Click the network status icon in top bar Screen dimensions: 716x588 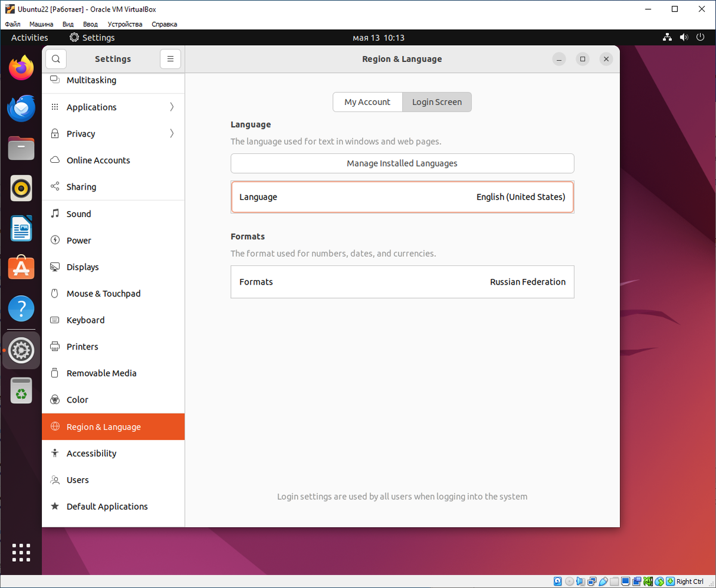667,38
